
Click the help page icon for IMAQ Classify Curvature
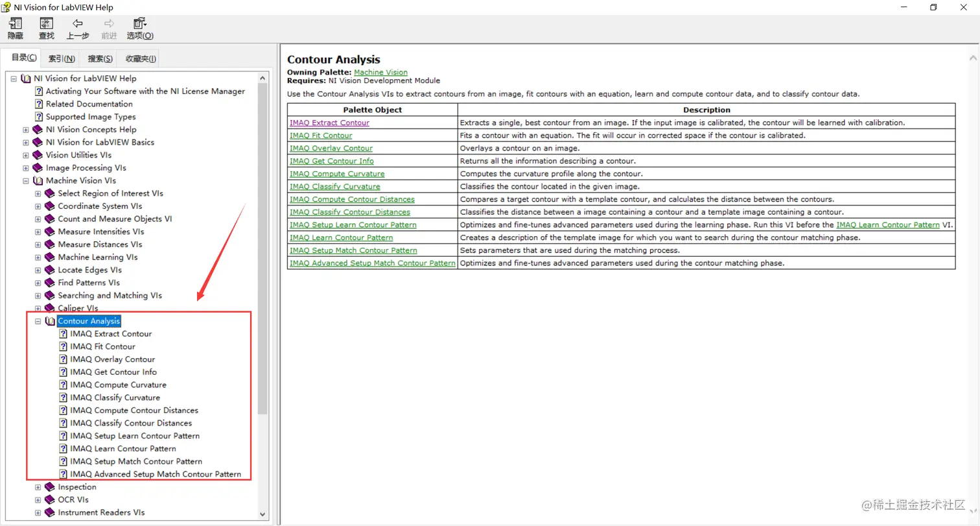coord(64,398)
